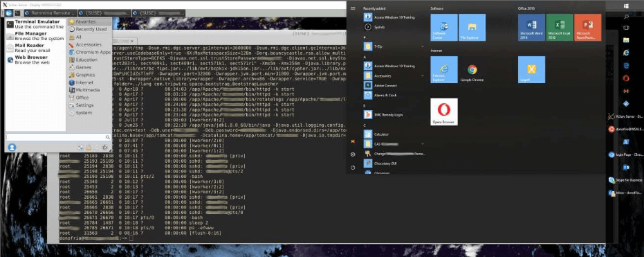The width and height of the screenshot is (644, 257).
Task: Open File Explorer from Windows taskbar
Action: point(626,40)
